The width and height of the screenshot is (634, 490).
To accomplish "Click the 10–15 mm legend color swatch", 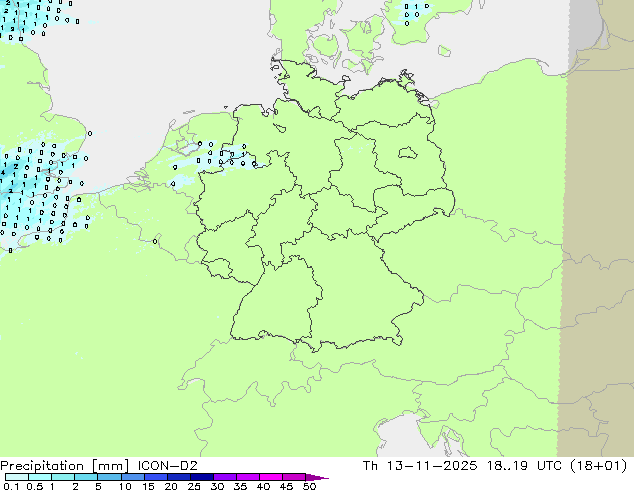I will pyautogui.click(x=132, y=477).
